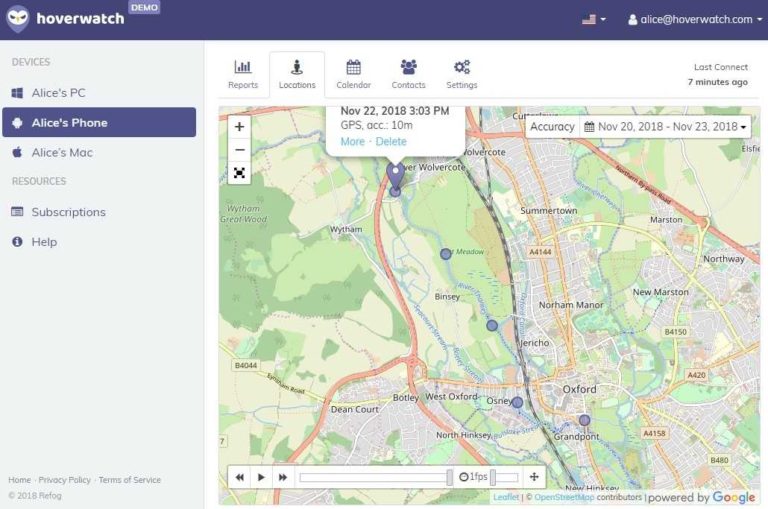Open the OpenStreetMap attribution link
The height and width of the screenshot is (509, 768).
(x=564, y=497)
